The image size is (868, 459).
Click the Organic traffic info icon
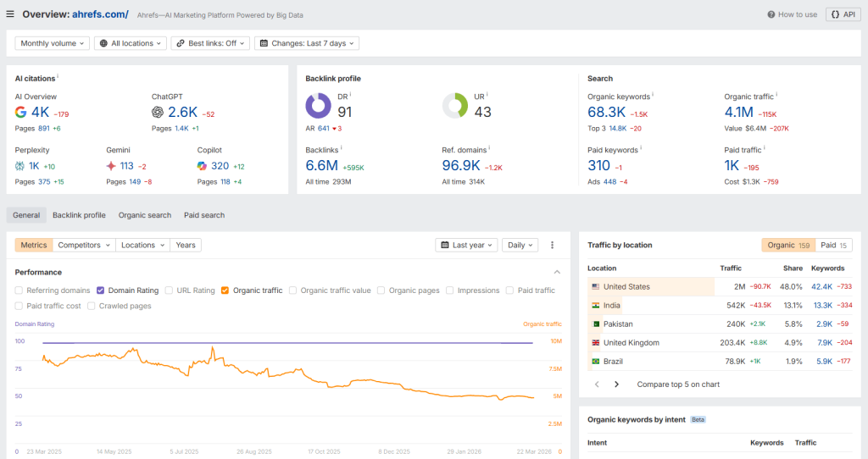point(776,95)
